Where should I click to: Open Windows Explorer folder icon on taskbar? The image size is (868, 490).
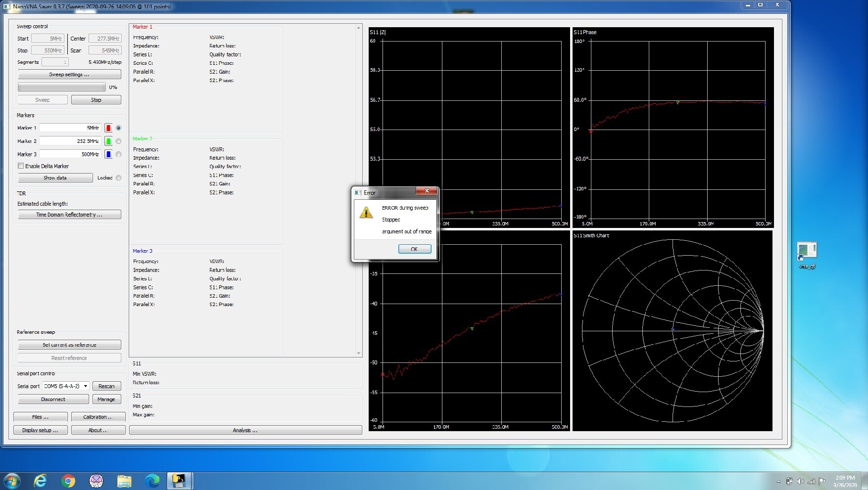pos(124,481)
